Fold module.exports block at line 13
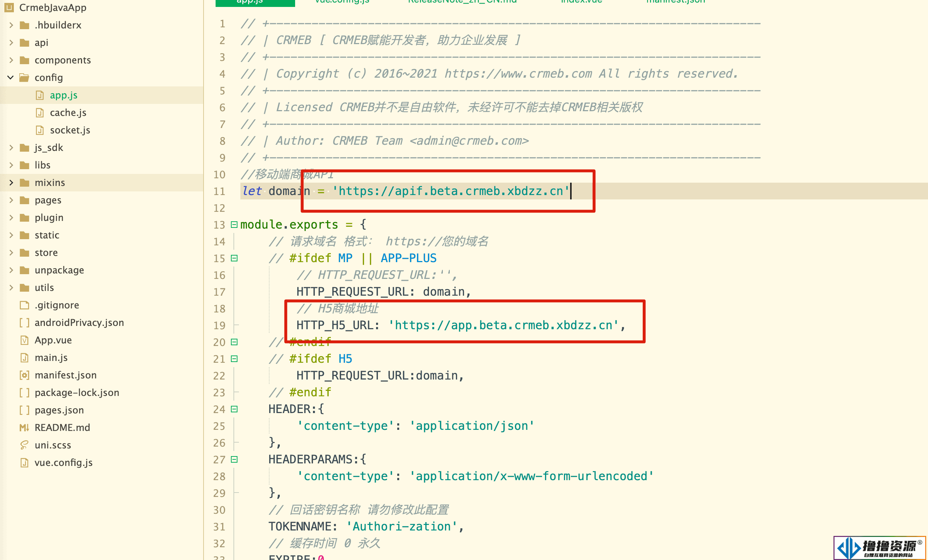The image size is (928, 560). click(x=234, y=225)
